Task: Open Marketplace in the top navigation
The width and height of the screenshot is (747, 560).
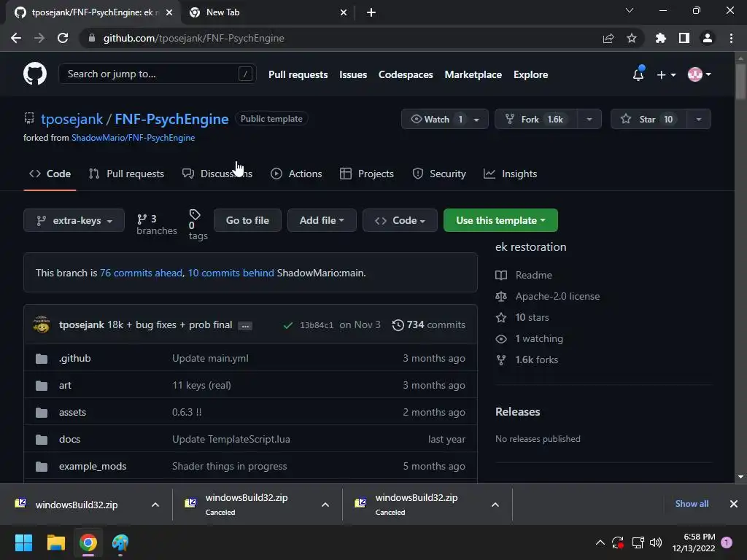Action: (473, 75)
